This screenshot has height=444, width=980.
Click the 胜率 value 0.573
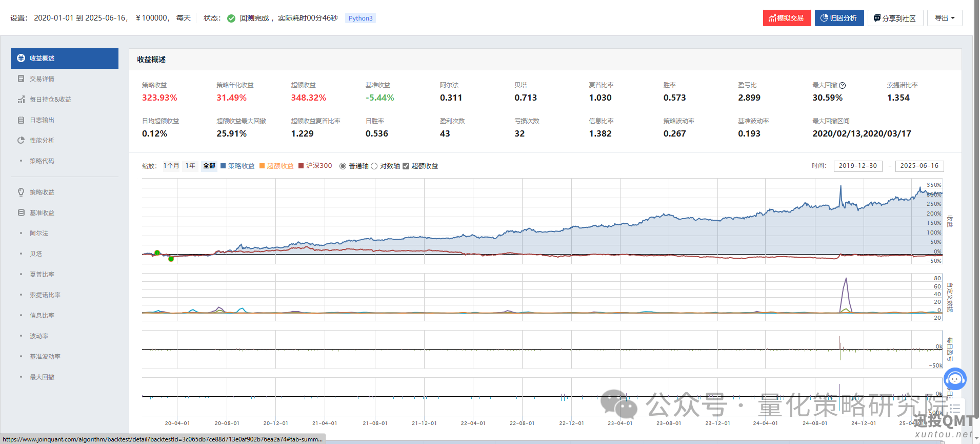click(674, 98)
